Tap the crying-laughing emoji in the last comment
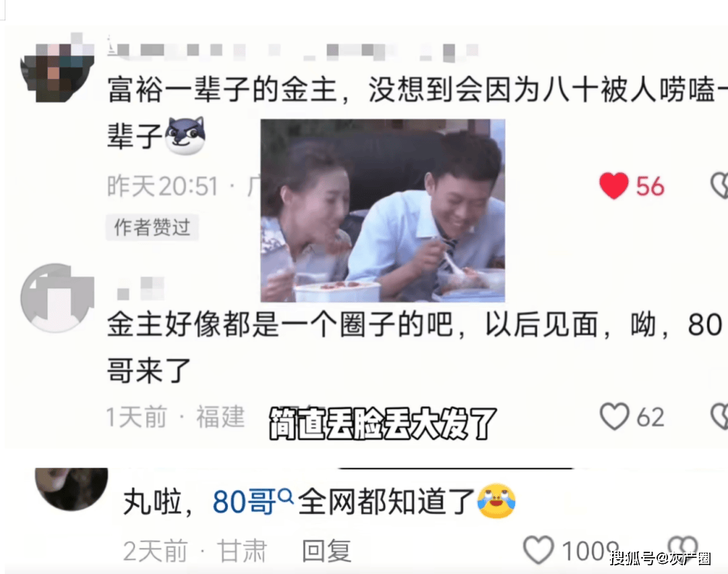Viewport: 728px width, 574px height. (496, 501)
